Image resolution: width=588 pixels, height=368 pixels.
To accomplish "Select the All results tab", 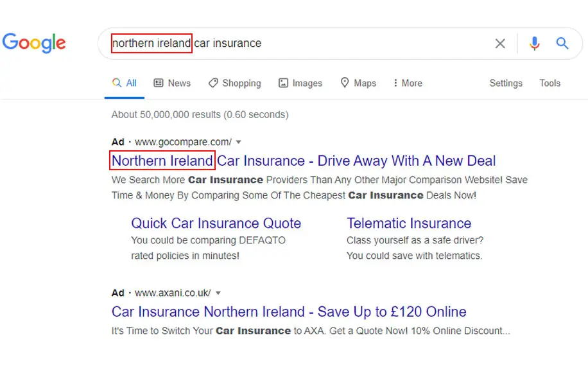I will tap(125, 83).
